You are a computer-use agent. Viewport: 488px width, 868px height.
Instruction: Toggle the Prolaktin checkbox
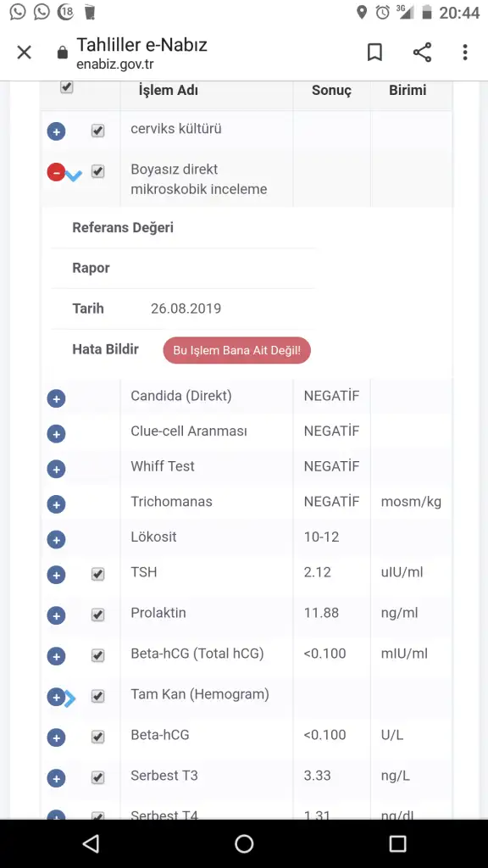(98, 615)
